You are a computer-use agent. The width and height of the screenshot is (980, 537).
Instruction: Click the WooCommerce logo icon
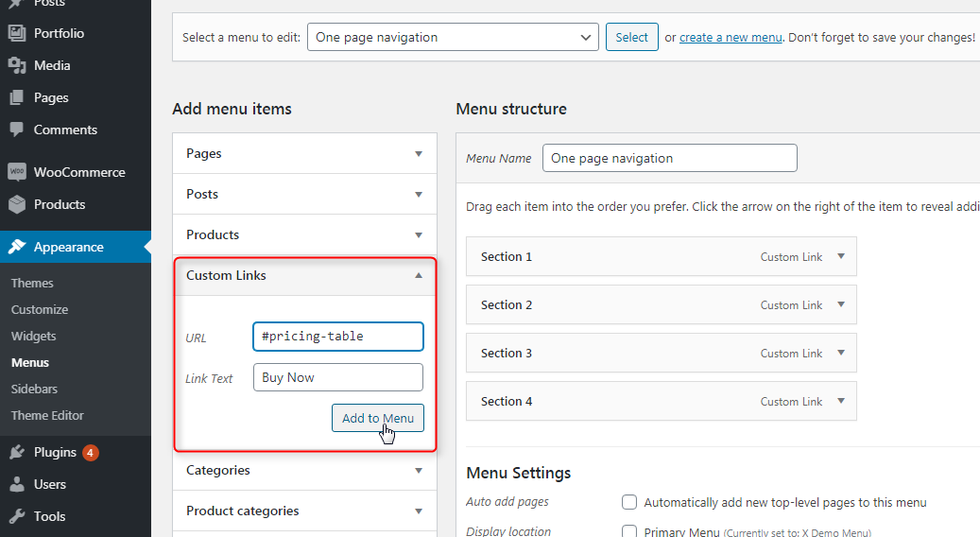pyautogui.click(x=17, y=172)
